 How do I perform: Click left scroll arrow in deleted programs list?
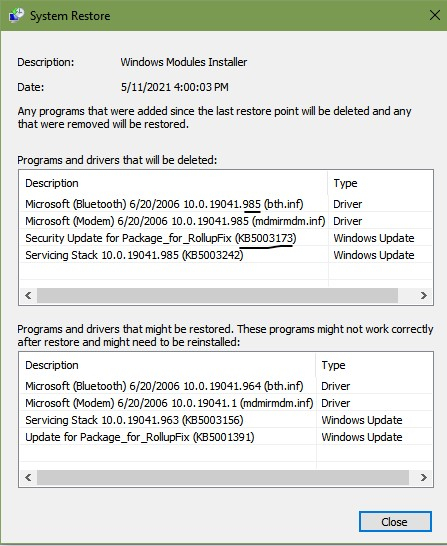pyautogui.click(x=29, y=296)
